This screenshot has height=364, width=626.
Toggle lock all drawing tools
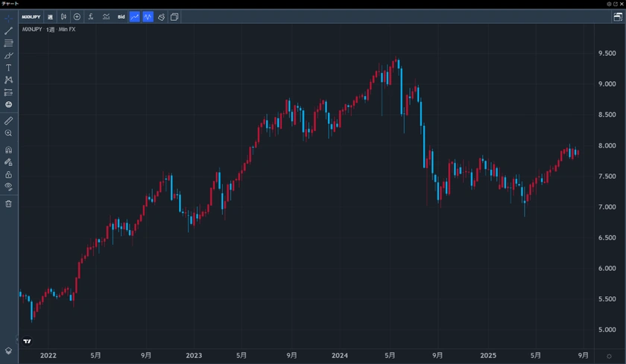click(8, 174)
